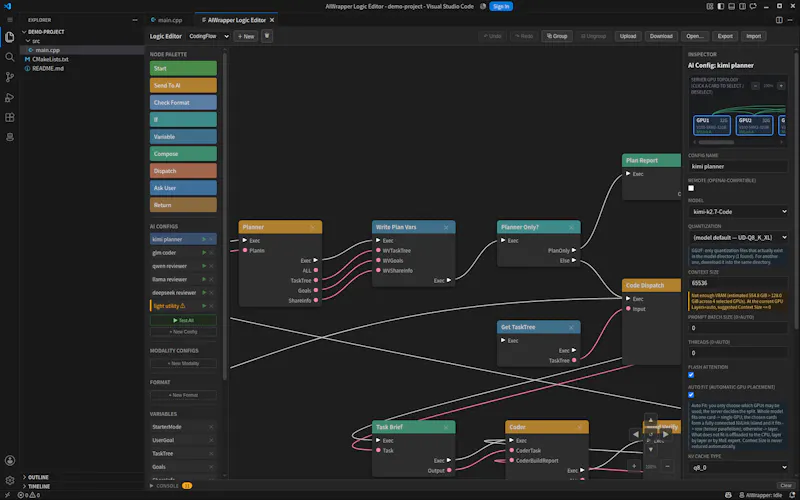Toggle the Flash Attention checkbox

691,375
